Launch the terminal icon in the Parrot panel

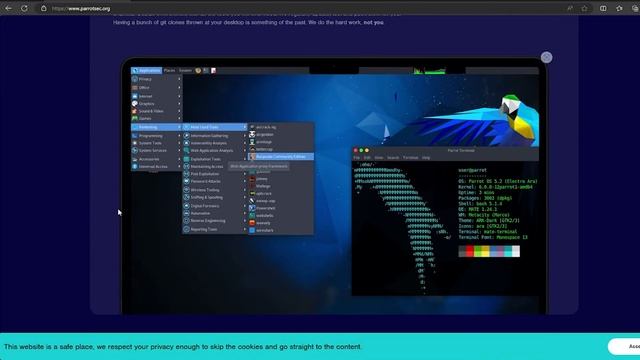point(206,71)
